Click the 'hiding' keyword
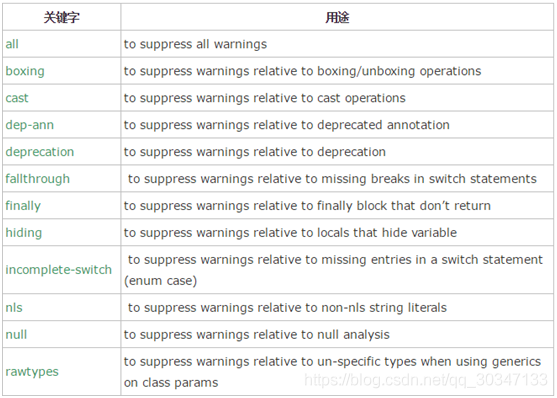 click(x=24, y=233)
